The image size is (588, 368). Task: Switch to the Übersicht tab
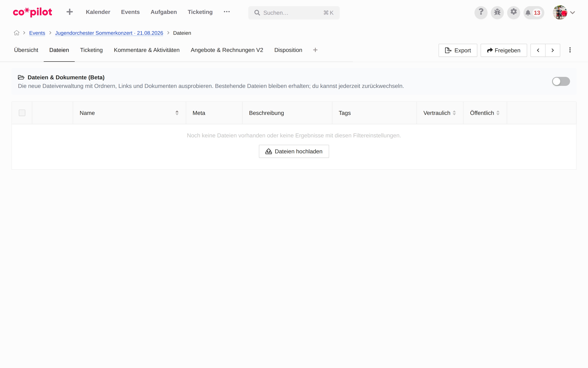(26, 50)
